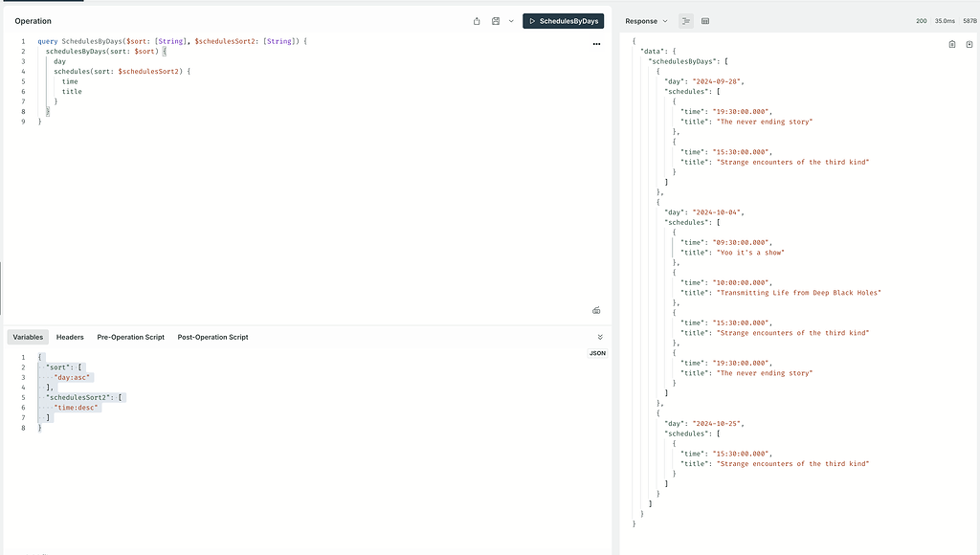Share the current operation
This screenshot has height=555, width=980.
pos(478,20)
